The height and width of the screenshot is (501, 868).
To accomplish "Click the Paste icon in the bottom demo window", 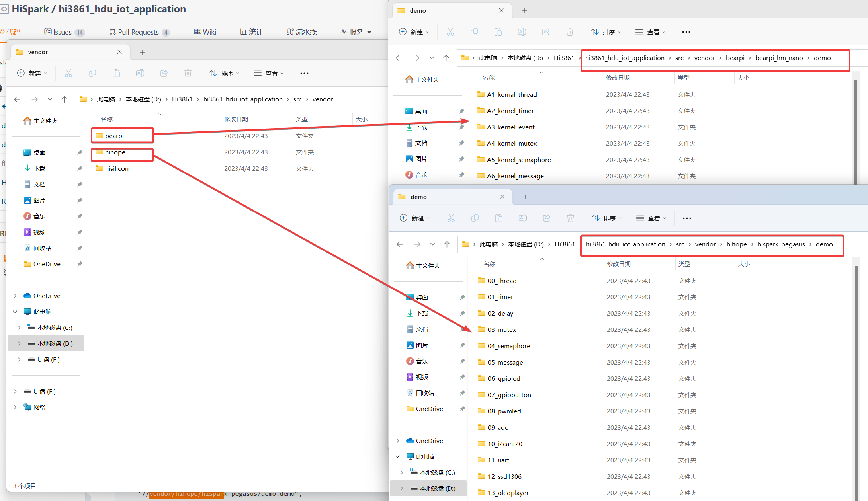I will coord(499,218).
